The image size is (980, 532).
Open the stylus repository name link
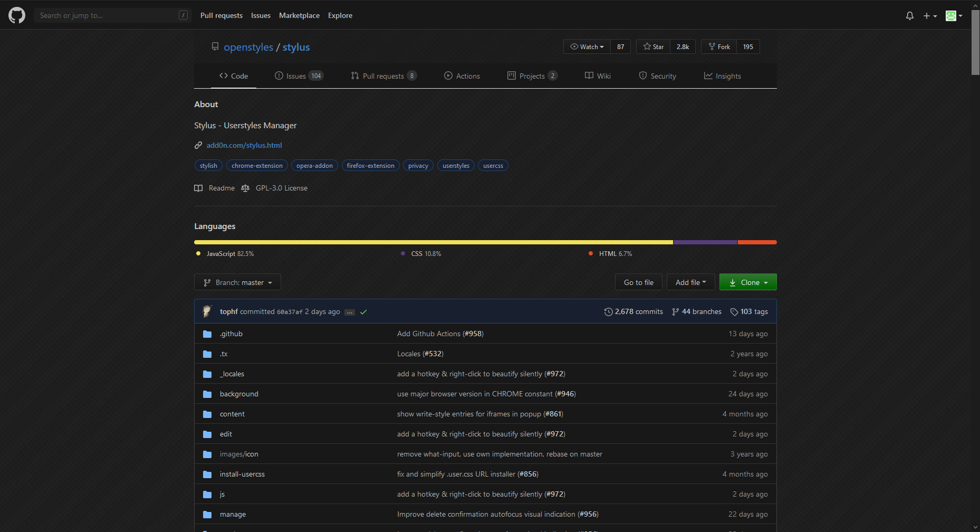[296, 47]
